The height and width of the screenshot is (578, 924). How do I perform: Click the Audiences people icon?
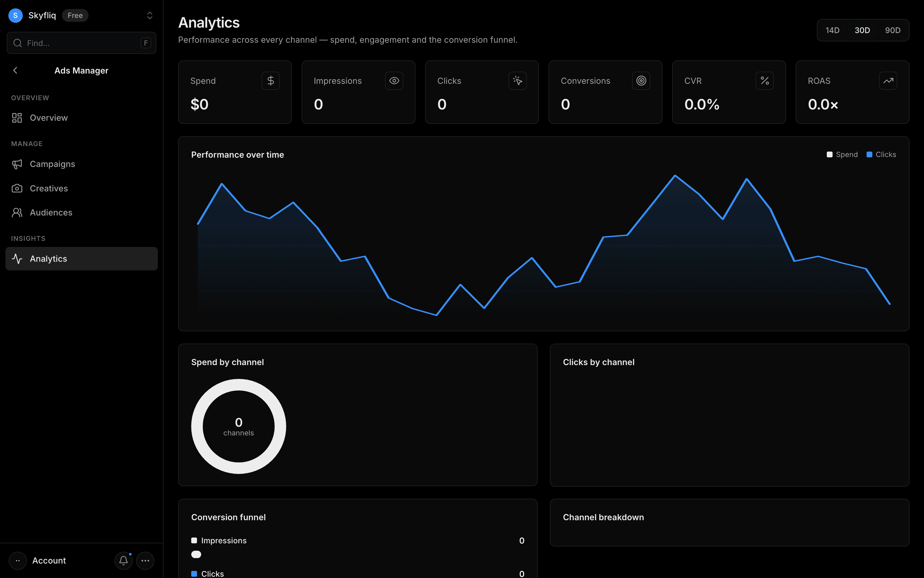(x=17, y=213)
